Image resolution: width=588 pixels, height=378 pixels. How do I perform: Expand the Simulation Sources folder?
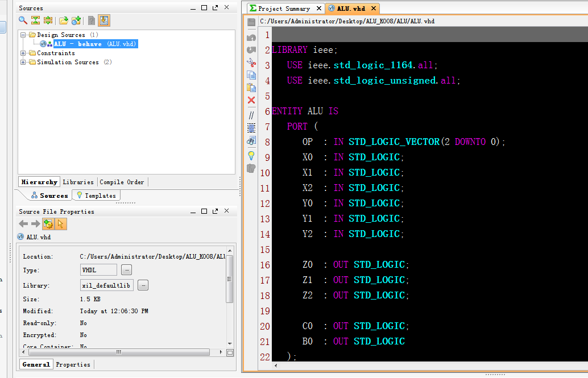(x=23, y=63)
